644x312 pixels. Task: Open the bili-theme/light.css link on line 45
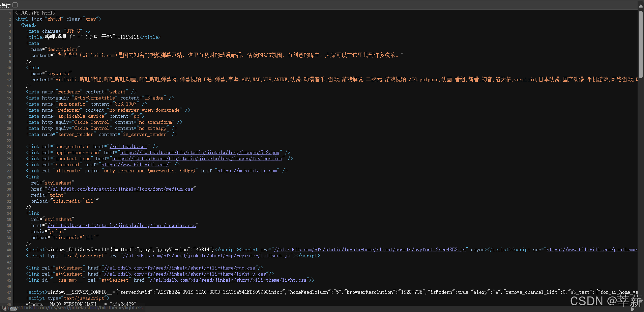pyautogui.click(x=228, y=280)
